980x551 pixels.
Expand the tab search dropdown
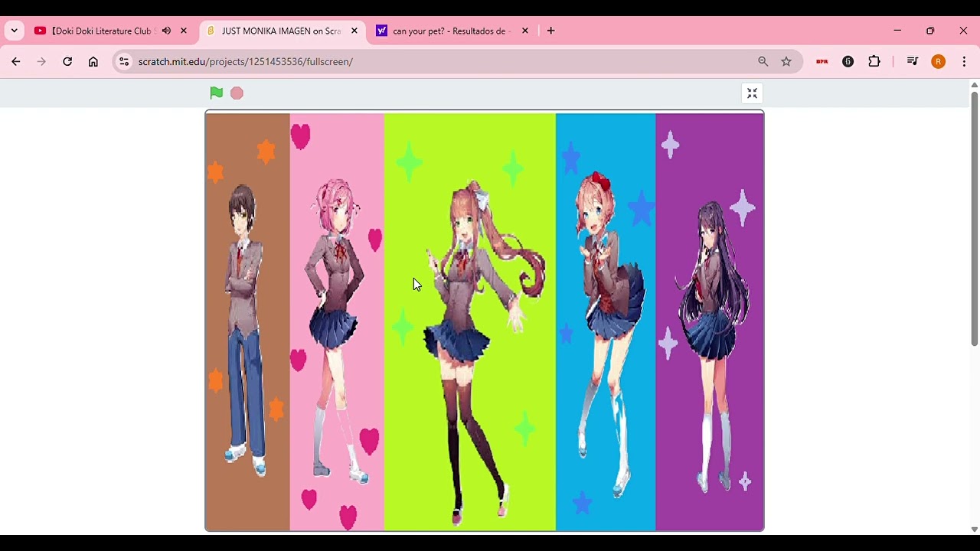[x=14, y=31]
